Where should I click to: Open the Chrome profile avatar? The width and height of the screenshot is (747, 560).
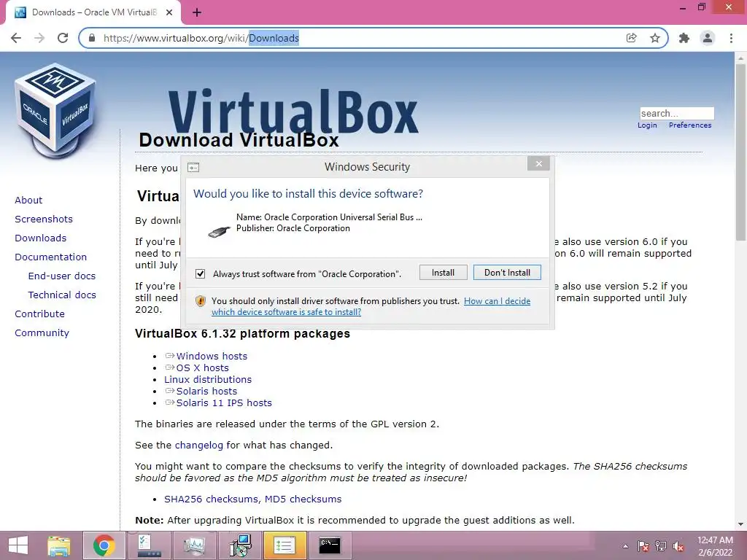708,38
